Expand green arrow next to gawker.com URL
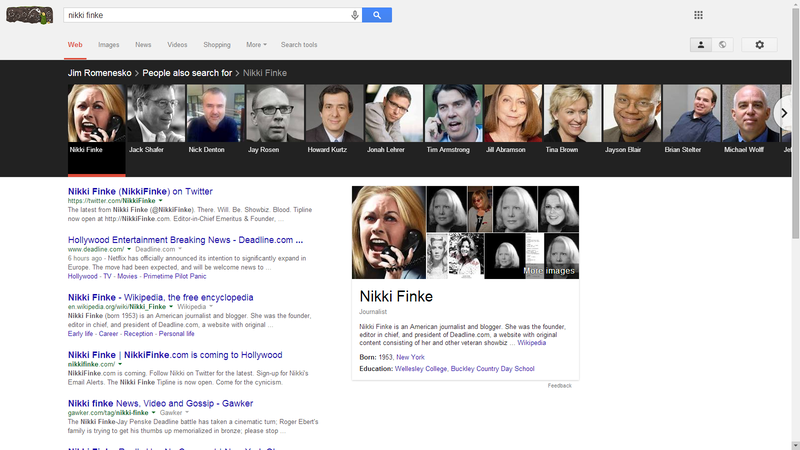The image size is (800, 450). [153, 413]
